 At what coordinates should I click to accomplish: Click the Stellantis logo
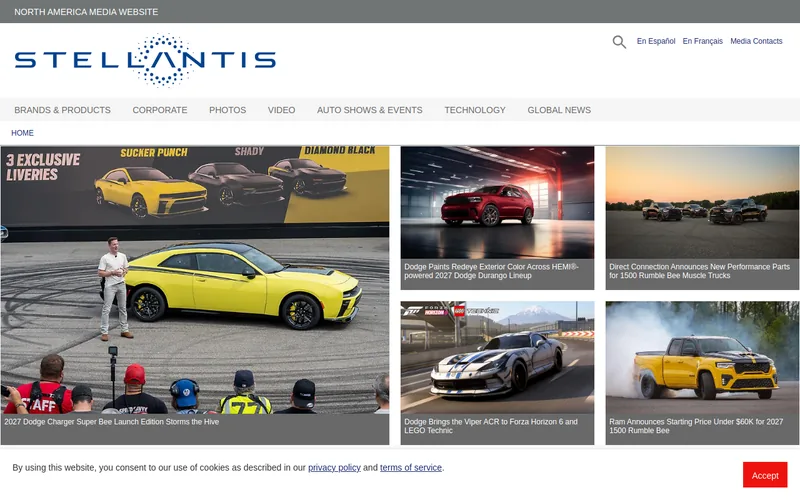point(145,60)
